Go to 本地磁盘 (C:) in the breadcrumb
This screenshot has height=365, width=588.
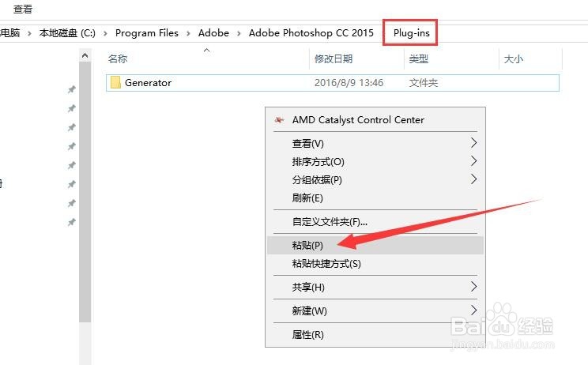tap(67, 33)
